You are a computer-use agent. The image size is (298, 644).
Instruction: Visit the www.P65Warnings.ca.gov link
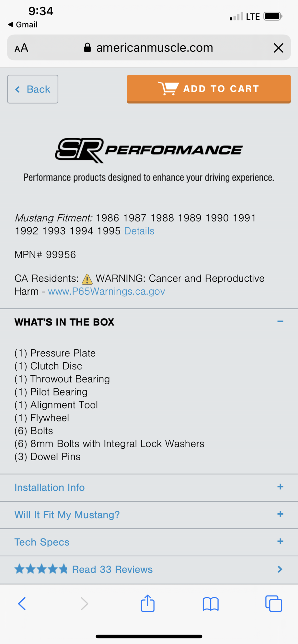coord(107,291)
